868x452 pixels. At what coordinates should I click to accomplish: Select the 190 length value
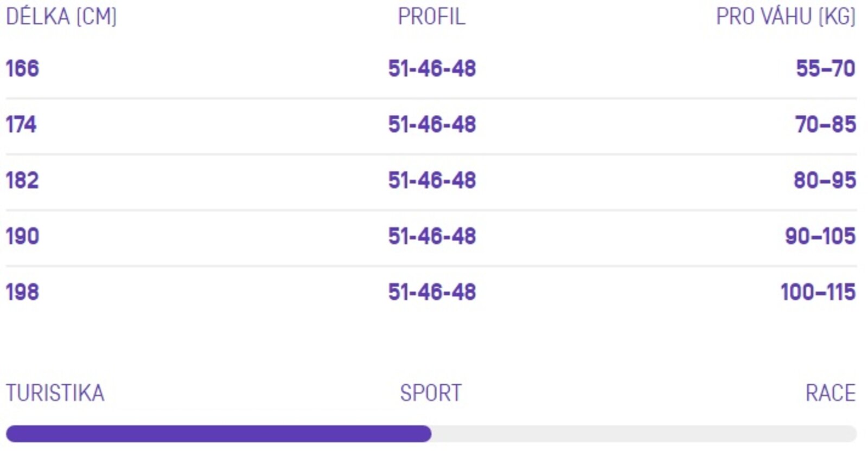[x=22, y=236]
